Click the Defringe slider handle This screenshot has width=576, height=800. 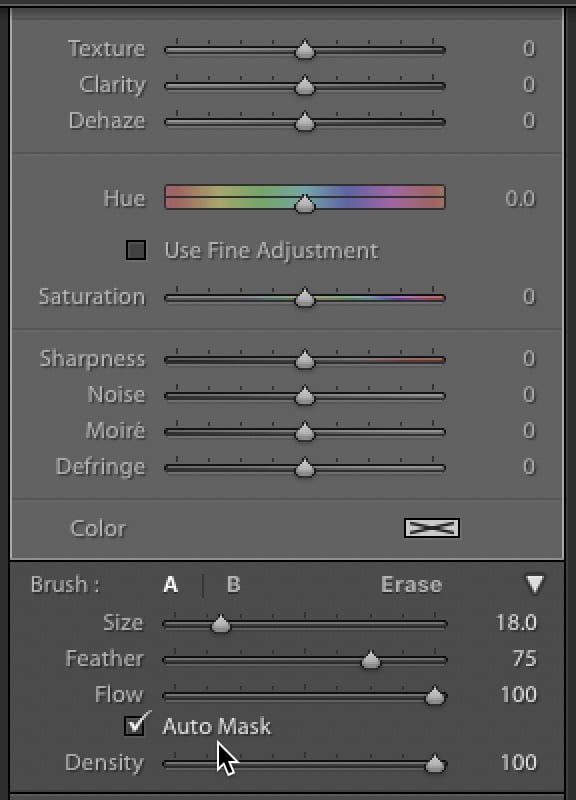tap(305, 468)
